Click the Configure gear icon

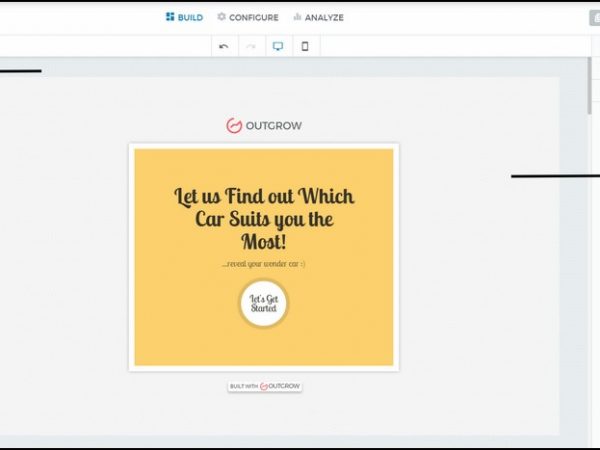[222, 17]
